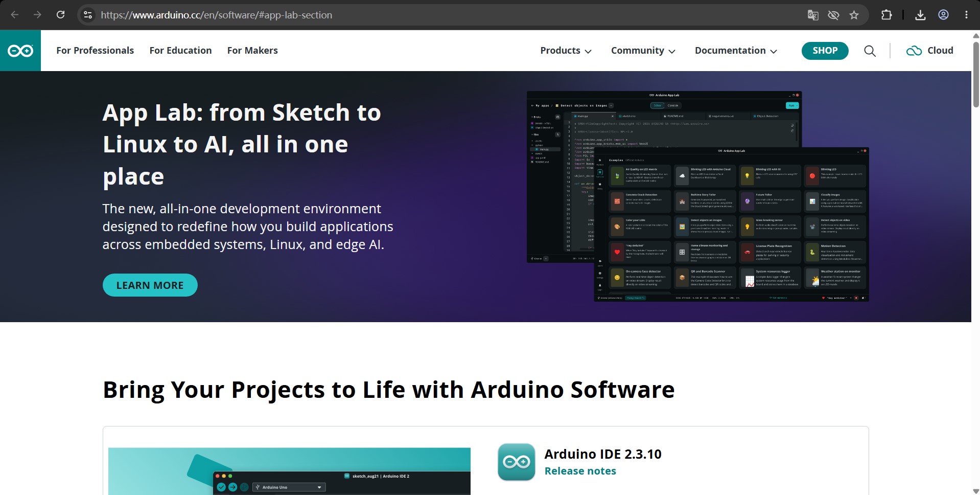Open the For Professionals menu item
Screen dimensions: 980x495
95,51
